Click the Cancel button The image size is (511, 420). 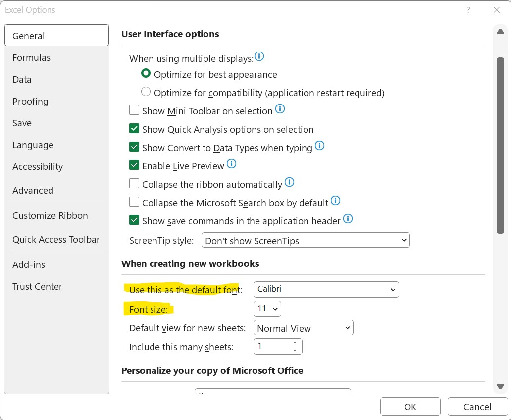click(477, 407)
